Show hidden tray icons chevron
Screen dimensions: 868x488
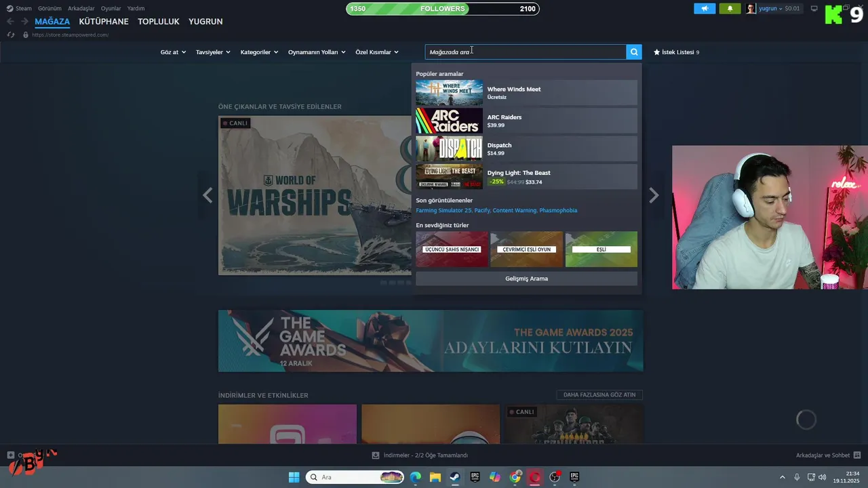pyautogui.click(x=782, y=477)
